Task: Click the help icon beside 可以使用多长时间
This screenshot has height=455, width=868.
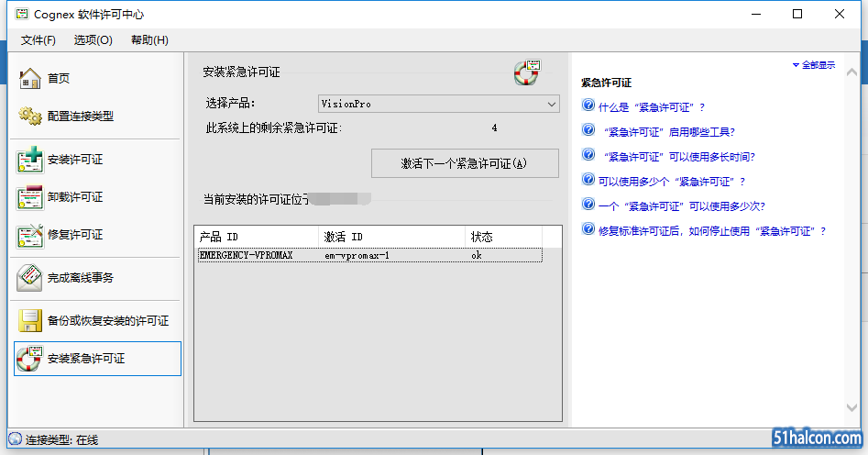Action: pos(588,154)
